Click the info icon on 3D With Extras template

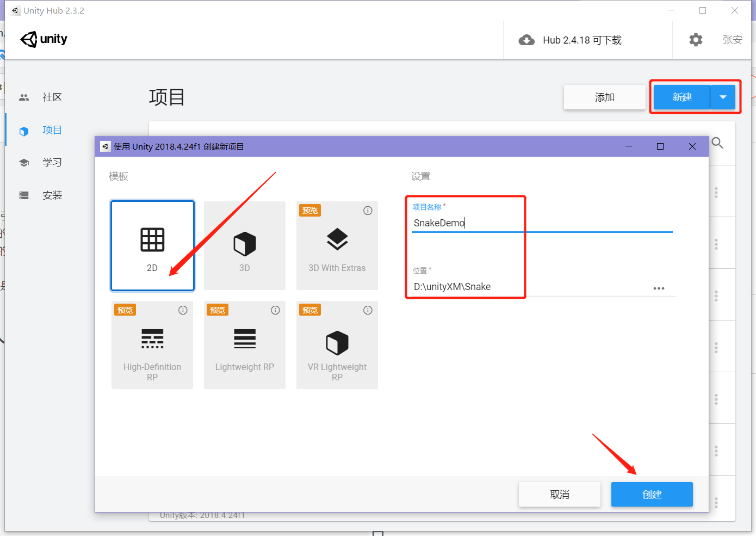point(368,211)
